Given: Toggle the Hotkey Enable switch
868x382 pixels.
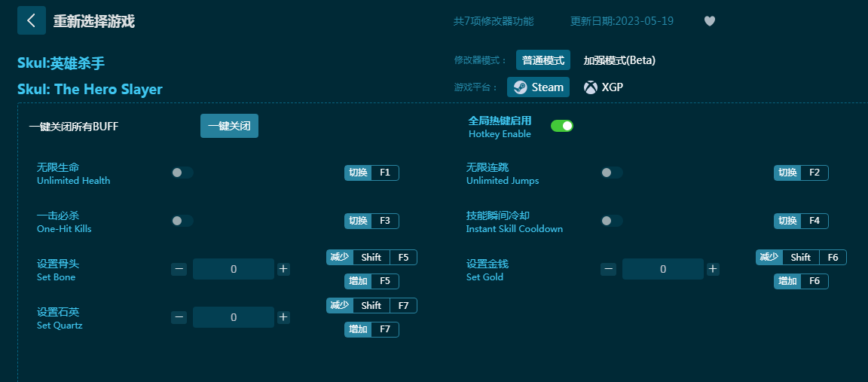Looking at the screenshot, I should pos(562,126).
